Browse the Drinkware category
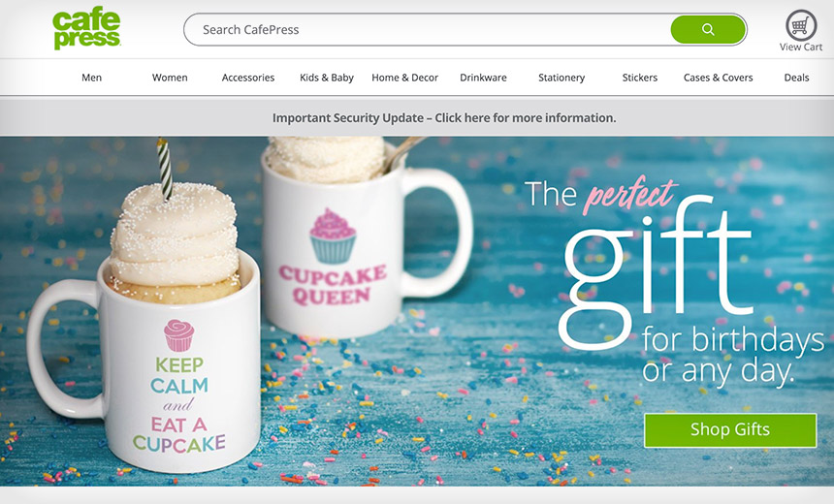The width and height of the screenshot is (834, 504). [x=483, y=78]
